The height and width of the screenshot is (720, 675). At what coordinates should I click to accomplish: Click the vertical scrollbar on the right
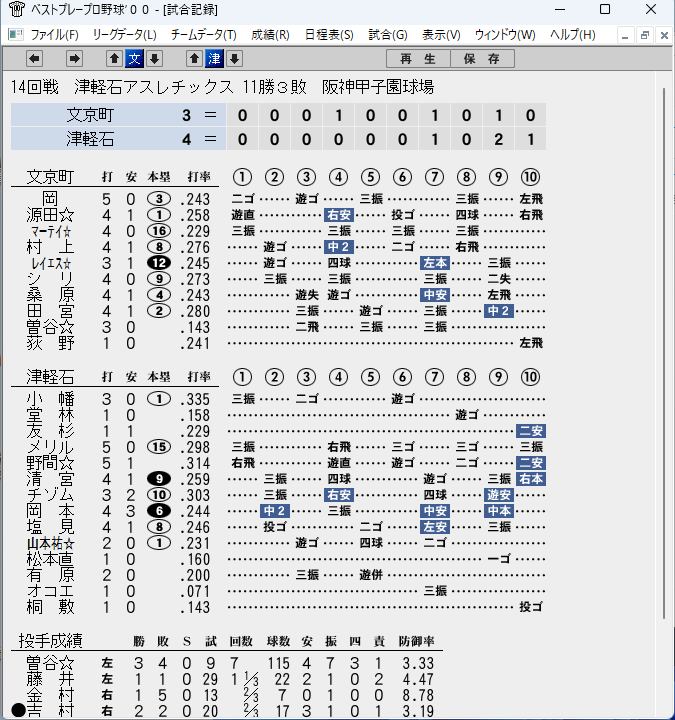pyautogui.click(x=664, y=354)
